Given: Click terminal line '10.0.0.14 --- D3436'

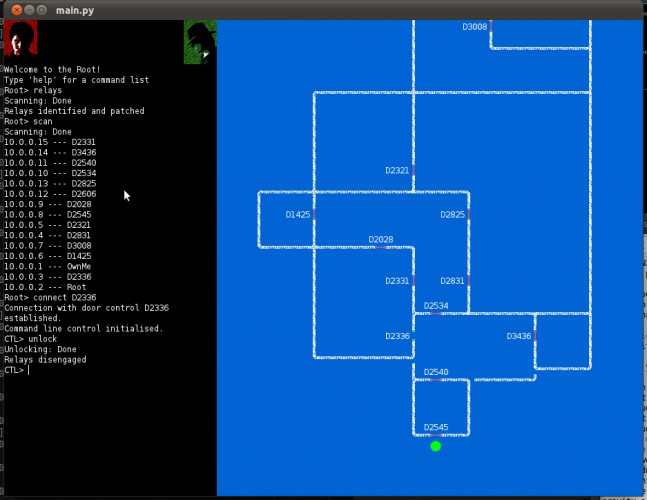Looking at the screenshot, I should pos(50,153).
